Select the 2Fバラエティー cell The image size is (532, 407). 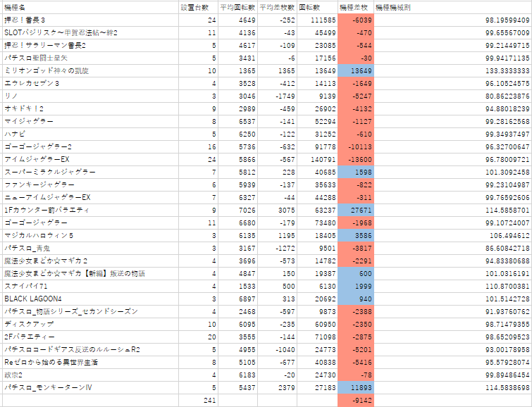[x=90, y=337]
